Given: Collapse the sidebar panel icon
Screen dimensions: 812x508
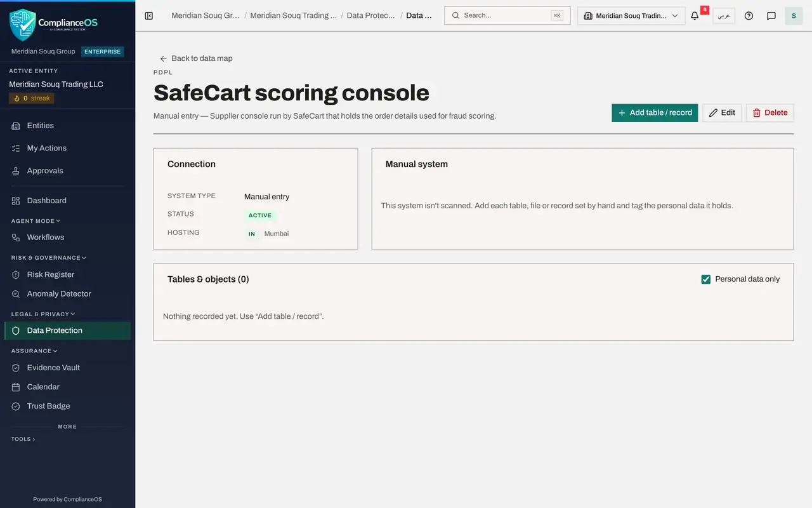Looking at the screenshot, I should point(149,16).
